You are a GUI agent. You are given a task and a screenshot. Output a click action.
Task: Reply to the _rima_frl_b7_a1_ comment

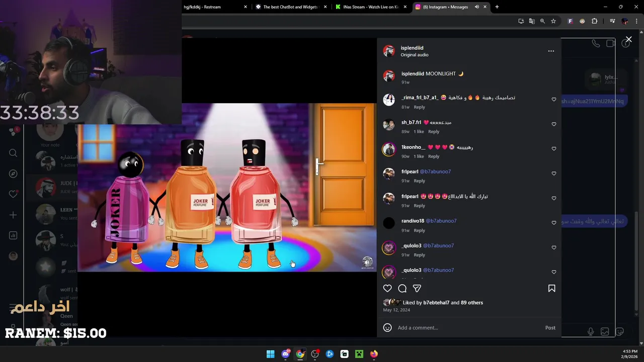point(419,107)
